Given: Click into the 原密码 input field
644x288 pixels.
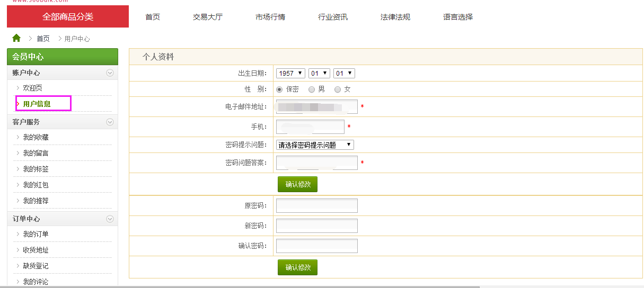Looking at the screenshot, I should (316, 205).
